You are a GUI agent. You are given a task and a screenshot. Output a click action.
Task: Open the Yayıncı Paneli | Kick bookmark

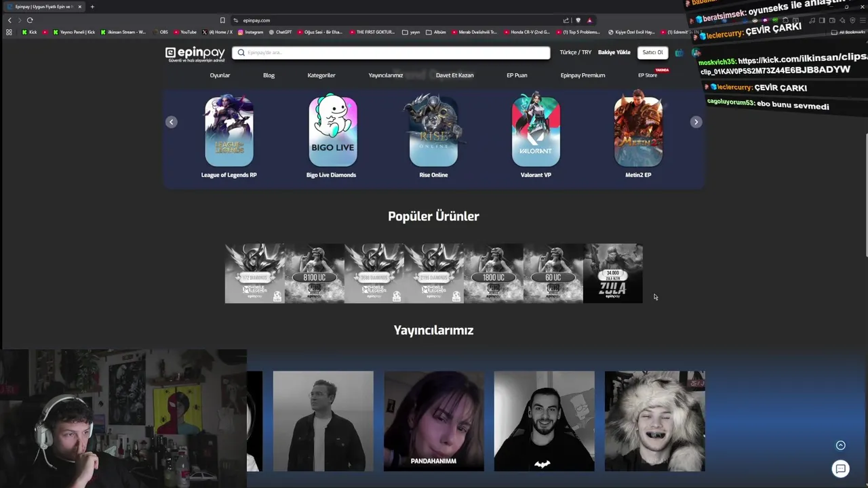click(x=74, y=32)
